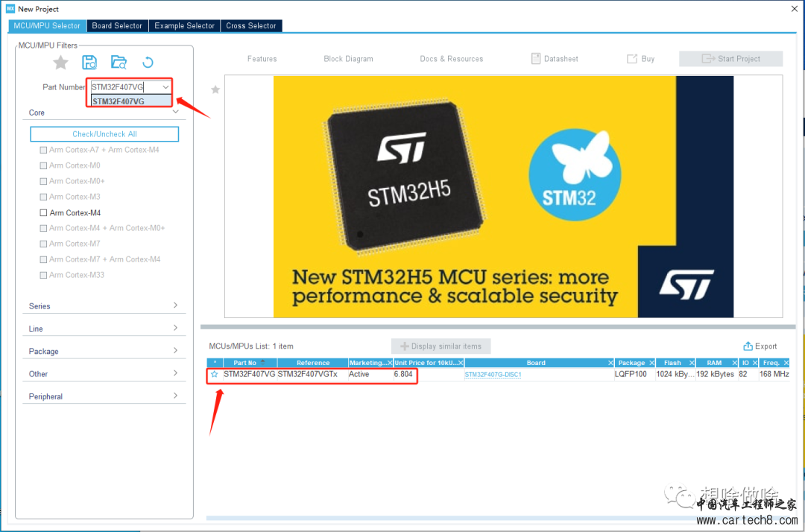Check the Arm Cortex-M3 core filter
805x532 pixels.
click(44, 197)
